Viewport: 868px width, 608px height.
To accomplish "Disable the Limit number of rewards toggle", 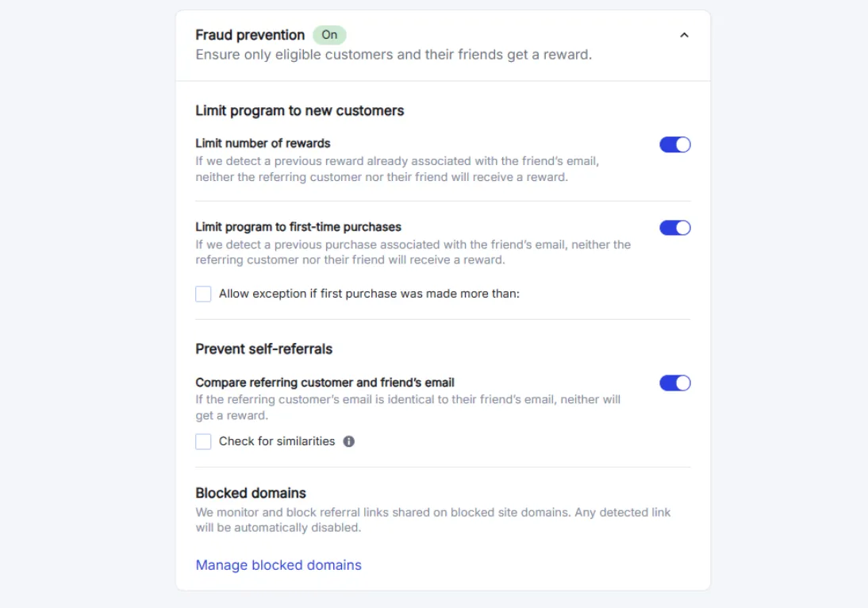I will click(x=675, y=144).
